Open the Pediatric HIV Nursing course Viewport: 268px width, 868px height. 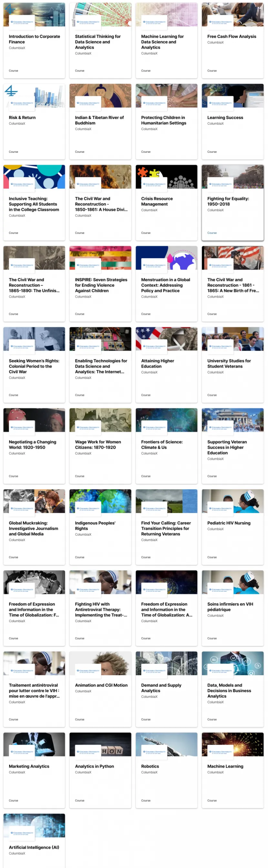(x=232, y=527)
